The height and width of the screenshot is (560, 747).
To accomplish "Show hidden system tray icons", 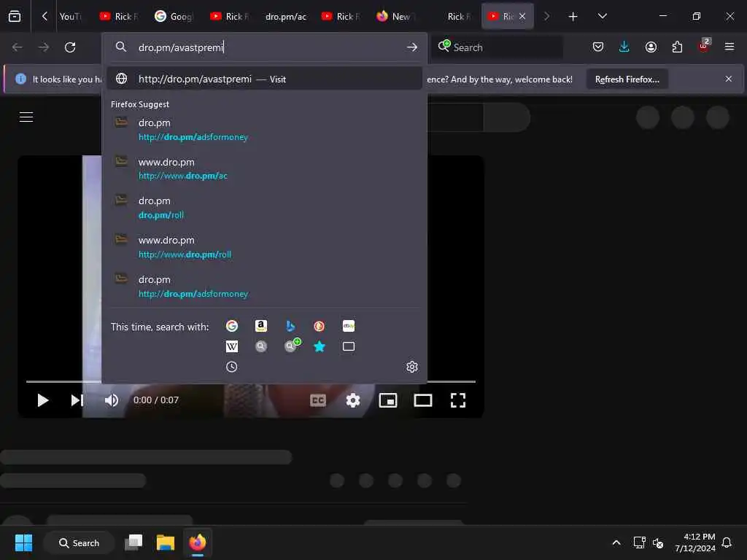I will pos(616,542).
